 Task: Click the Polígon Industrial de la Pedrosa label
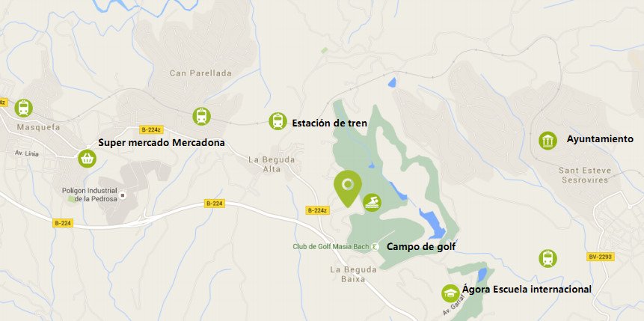(90, 195)
